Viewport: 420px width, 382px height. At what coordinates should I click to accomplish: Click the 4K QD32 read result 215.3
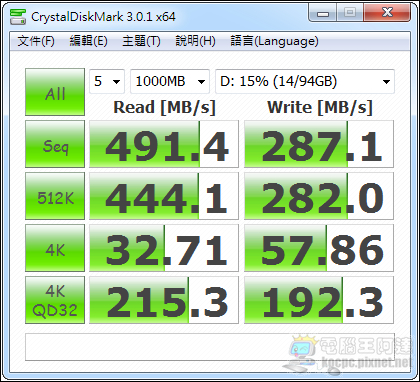click(164, 300)
